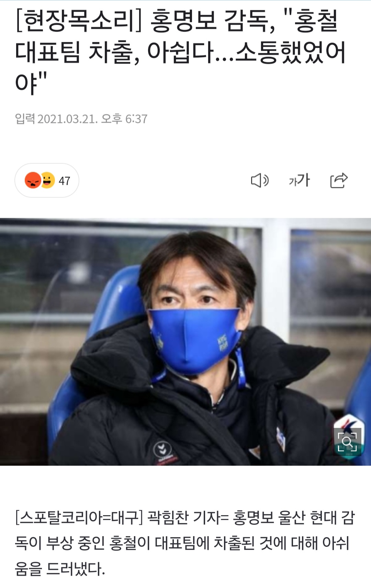This screenshot has height=588, width=371.
Task: Tap the publication date 2021.03.21 text
Action: pyautogui.click(x=67, y=119)
